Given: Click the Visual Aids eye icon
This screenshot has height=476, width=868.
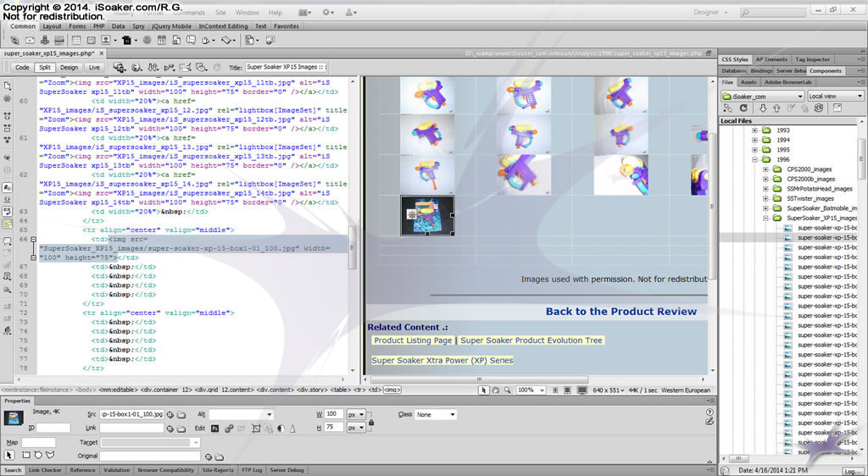Looking at the screenshot, I should (202, 68).
